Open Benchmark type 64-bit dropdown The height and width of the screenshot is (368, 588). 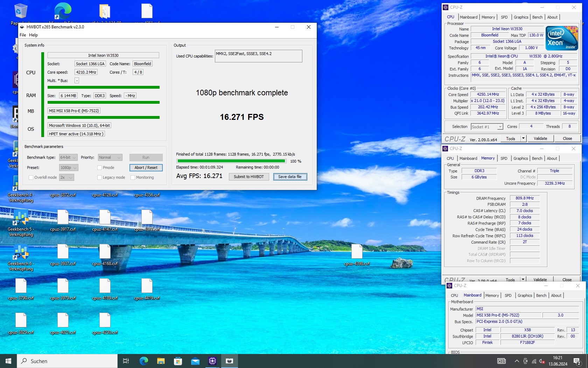click(x=68, y=158)
